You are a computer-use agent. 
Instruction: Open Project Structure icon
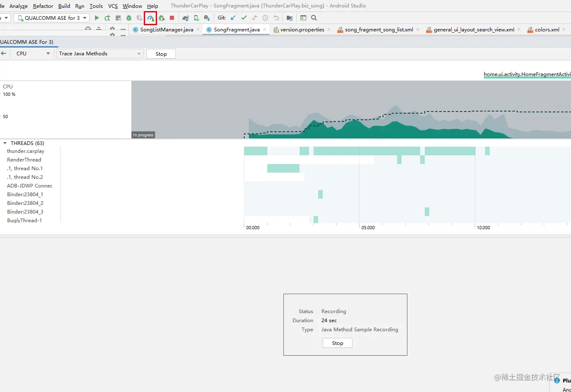[x=290, y=18]
